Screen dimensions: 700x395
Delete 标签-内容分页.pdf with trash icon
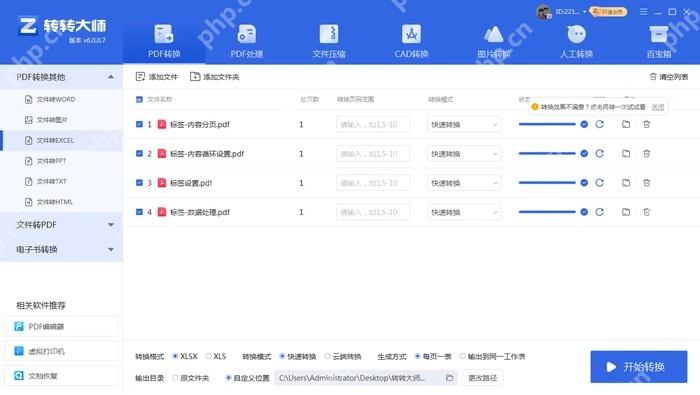click(646, 124)
